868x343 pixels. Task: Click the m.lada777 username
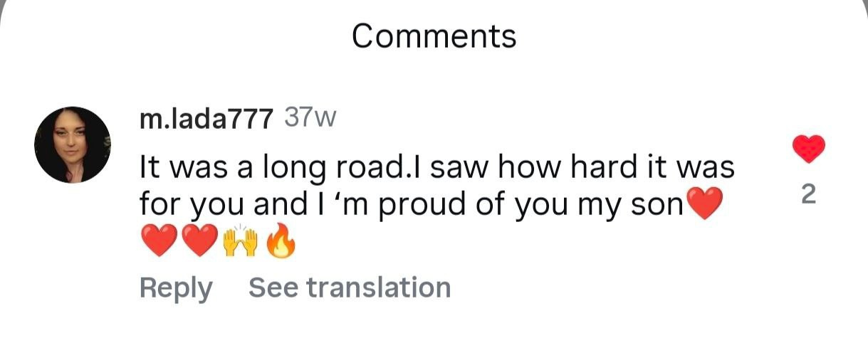pyautogui.click(x=206, y=120)
